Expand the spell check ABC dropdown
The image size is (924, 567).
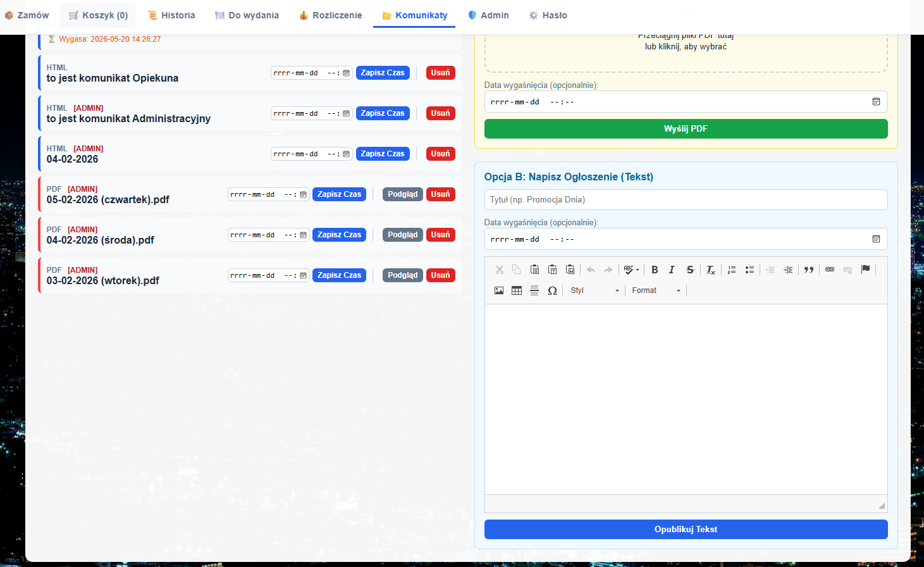tap(631, 270)
